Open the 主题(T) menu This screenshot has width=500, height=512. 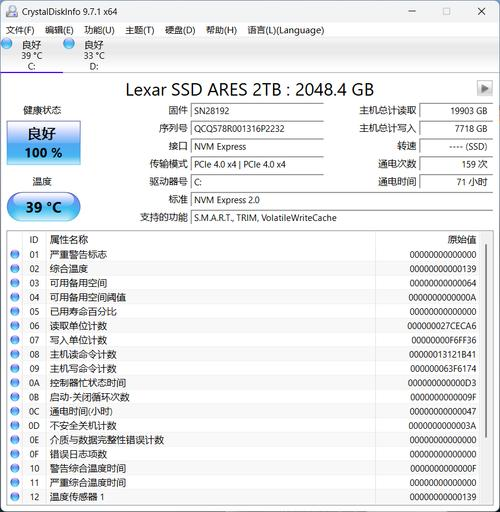140,30
